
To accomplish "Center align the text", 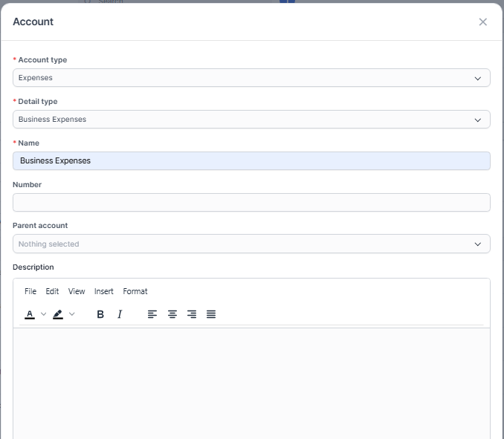I will [172, 314].
